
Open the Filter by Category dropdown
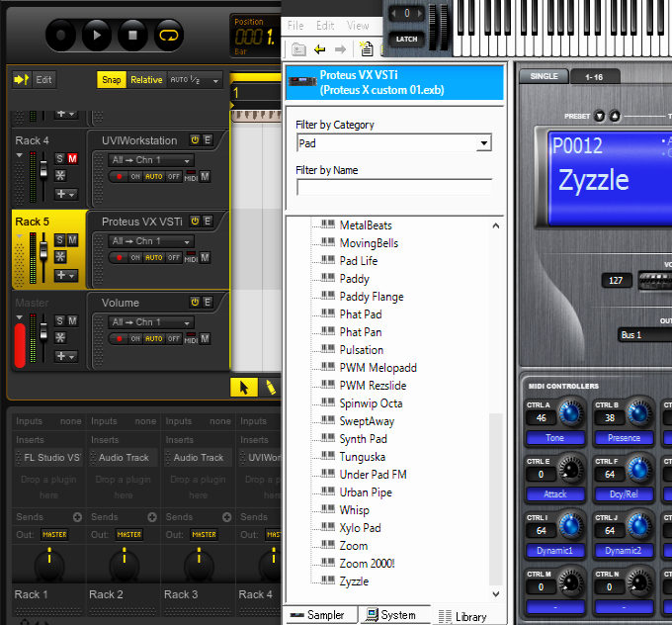(484, 142)
